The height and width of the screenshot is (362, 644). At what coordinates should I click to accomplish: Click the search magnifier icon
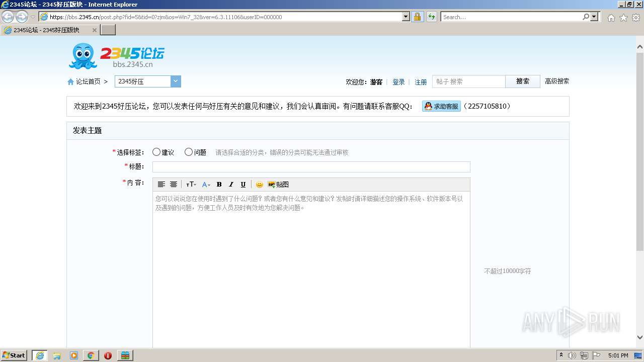click(586, 17)
